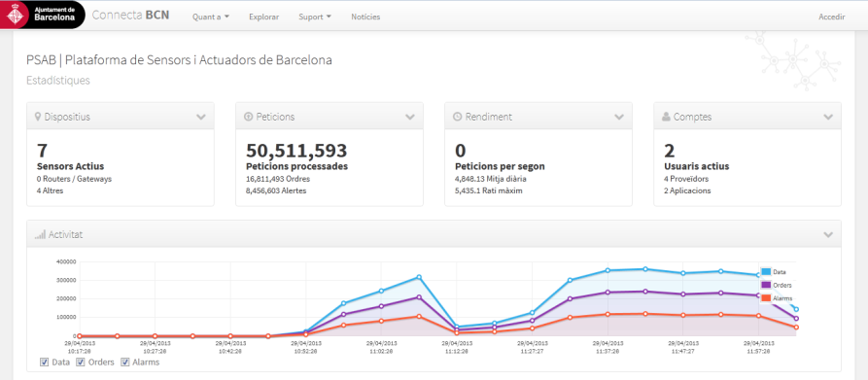Go to the Explorar page
This screenshot has height=380, width=868.
(264, 17)
